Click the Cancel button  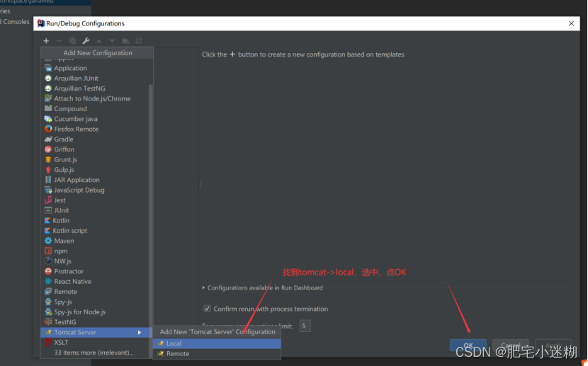tap(511, 345)
